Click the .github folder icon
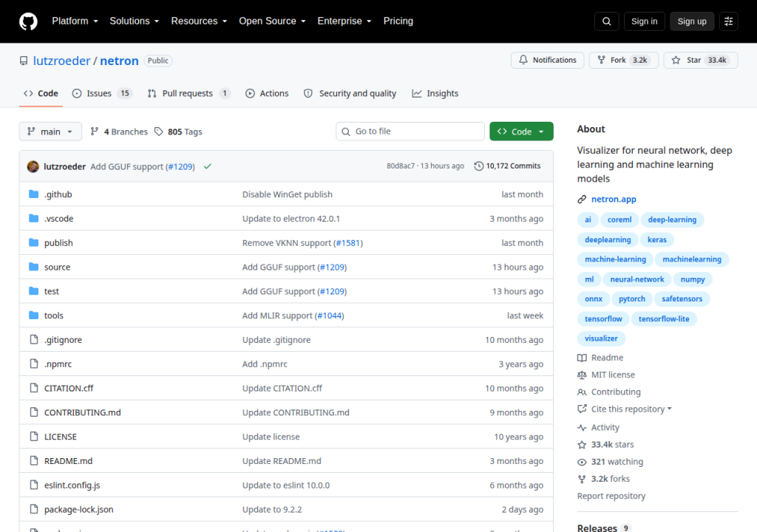Viewport: 757px width, 532px height. click(x=33, y=194)
